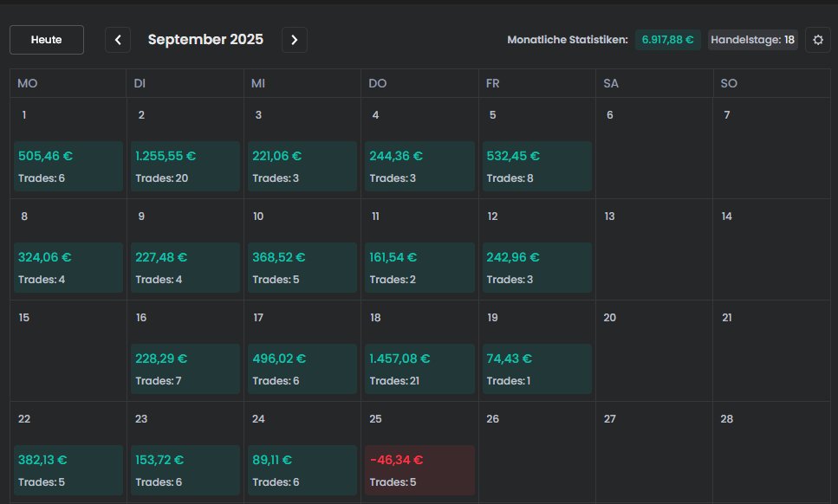Open the 161,54 € day card
838x504 pixels.
pos(419,268)
